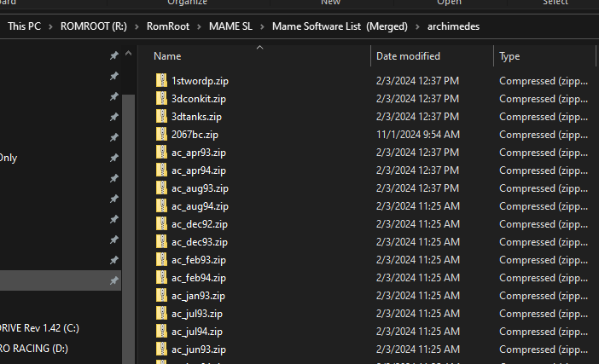599x364 pixels.
Task: Click the ac_apr93.zip archive icon
Action: 161,153
